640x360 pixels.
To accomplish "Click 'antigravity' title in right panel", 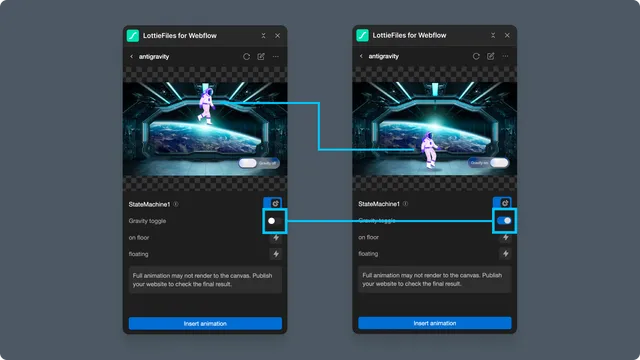I will click(384, 56).
